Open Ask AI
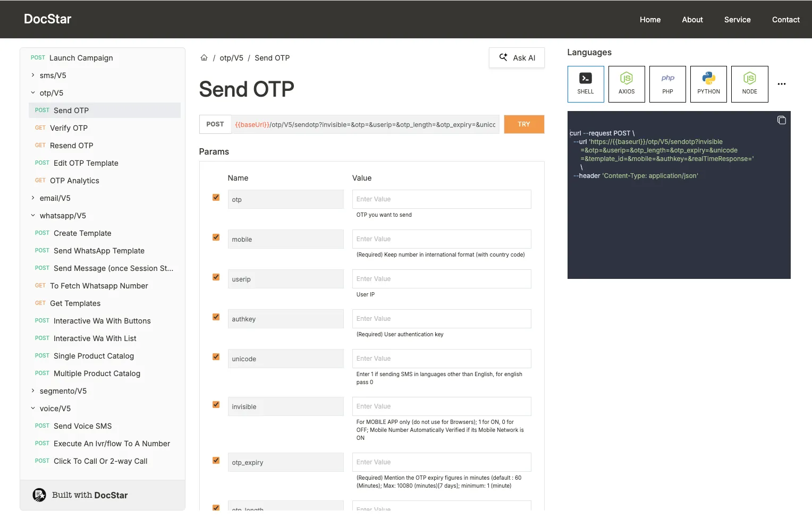The height and width of the screenshot is (527, 812). [x=516, y=57]
